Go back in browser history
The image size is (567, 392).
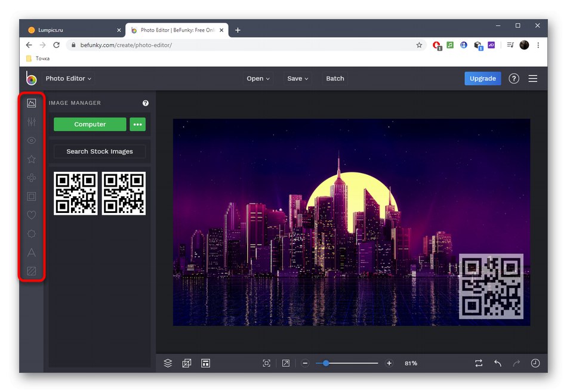click(29, 45)
